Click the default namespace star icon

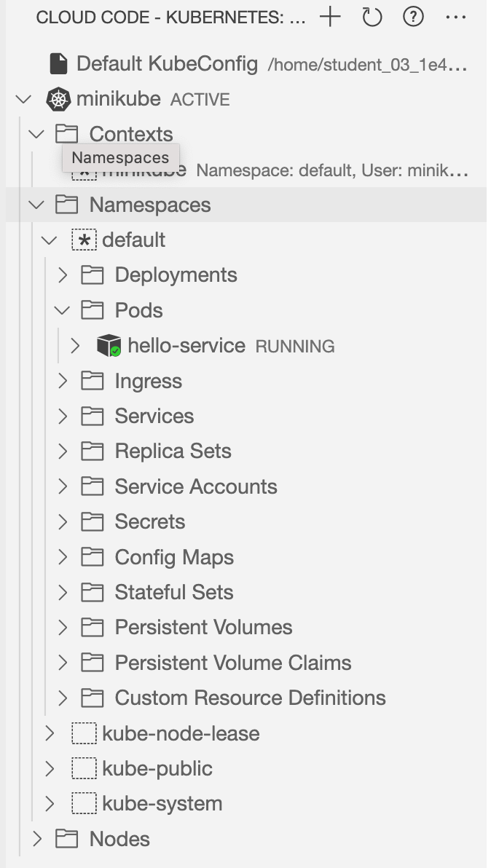85,240
